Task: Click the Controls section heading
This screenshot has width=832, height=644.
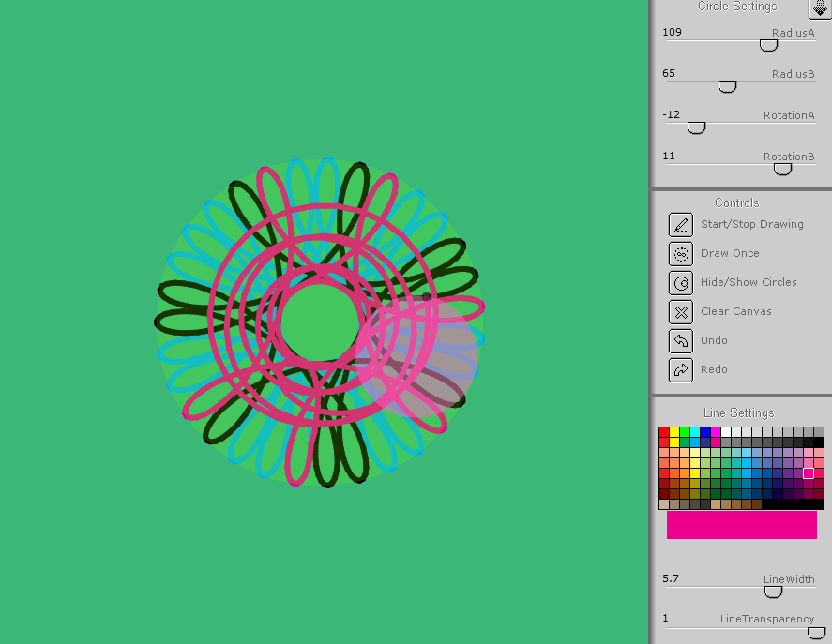Action: (x=737, y=203)
